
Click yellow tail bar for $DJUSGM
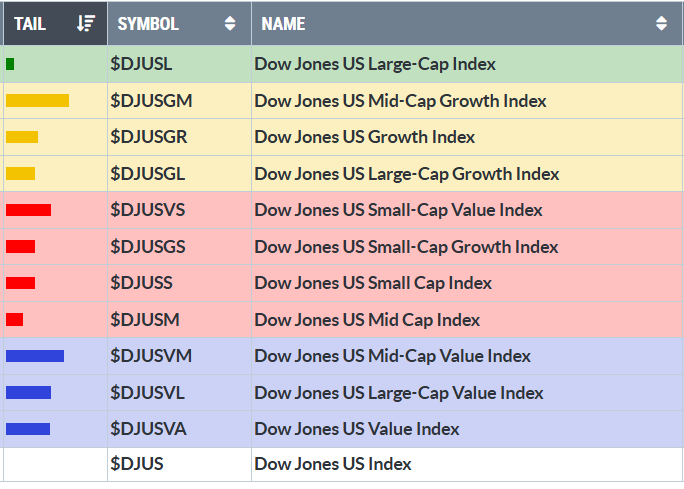37,100
